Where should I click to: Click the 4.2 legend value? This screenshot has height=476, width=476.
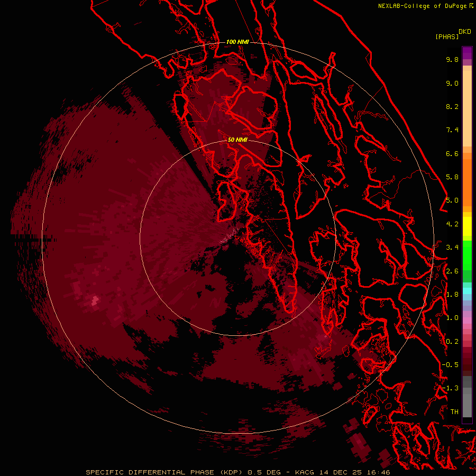452,224
